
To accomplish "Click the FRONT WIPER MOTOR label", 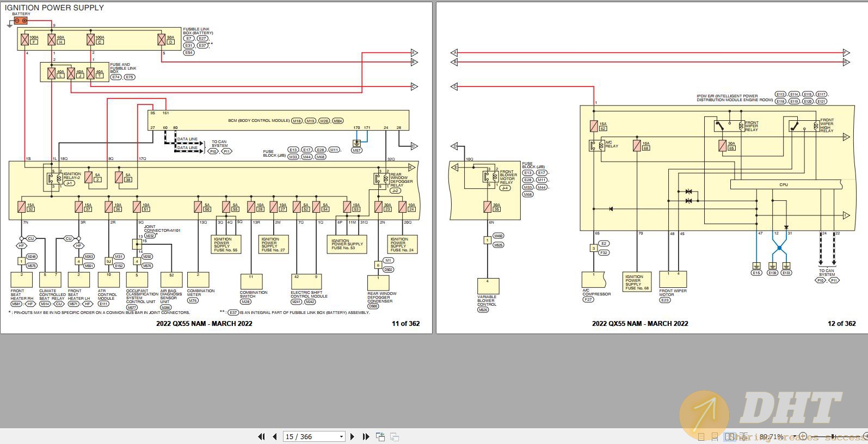I will (673, 293).
